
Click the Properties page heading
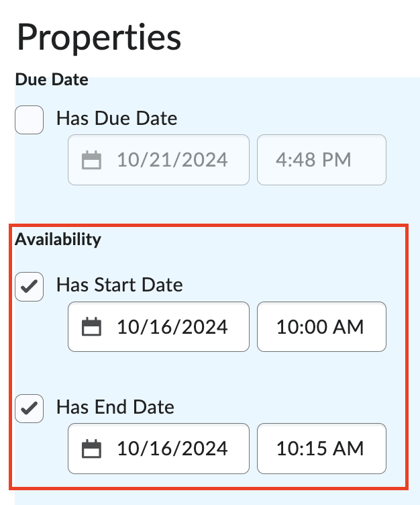(x=99, y=39)
